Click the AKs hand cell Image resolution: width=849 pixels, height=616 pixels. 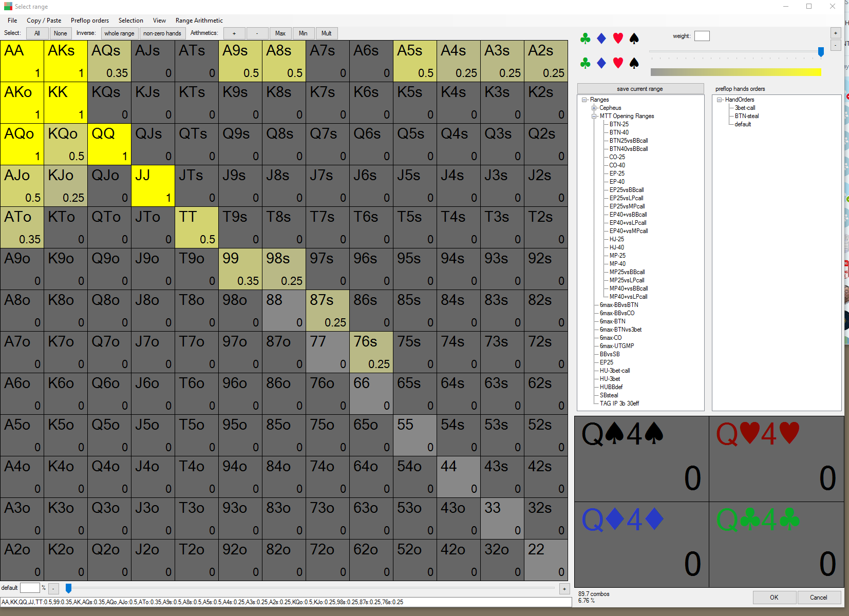coord(66,61)
